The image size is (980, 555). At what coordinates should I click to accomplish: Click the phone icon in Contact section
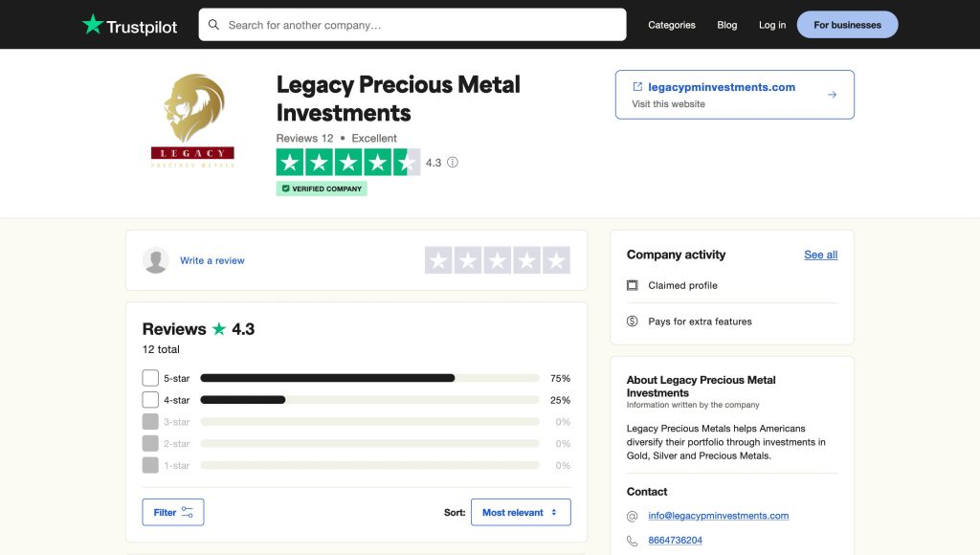click(x=632, y=541)
